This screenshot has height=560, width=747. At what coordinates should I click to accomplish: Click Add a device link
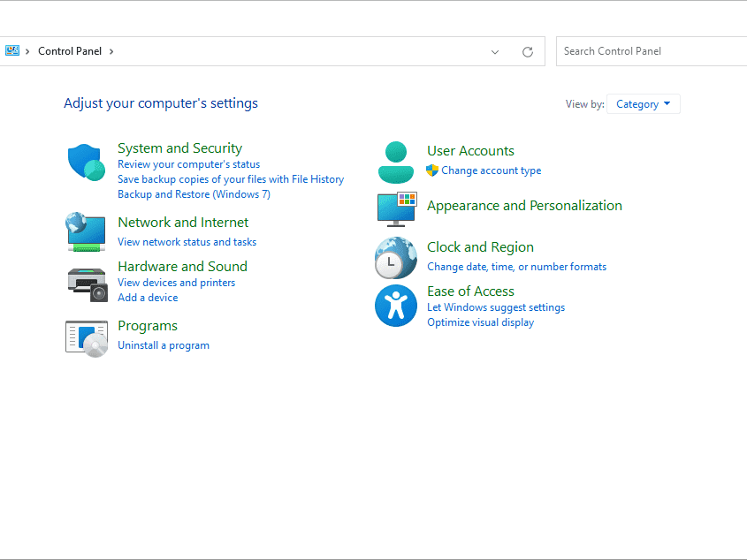coord(148,298)
